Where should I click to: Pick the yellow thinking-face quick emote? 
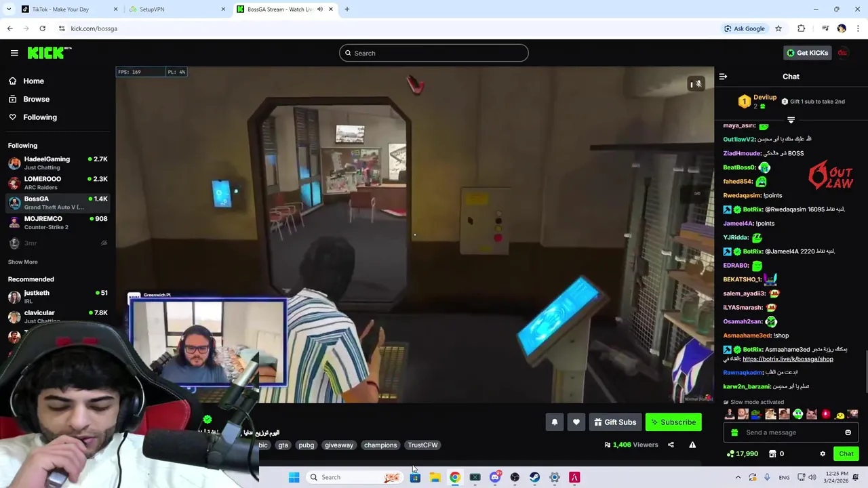pyautogui.click(x=840, y=414)
